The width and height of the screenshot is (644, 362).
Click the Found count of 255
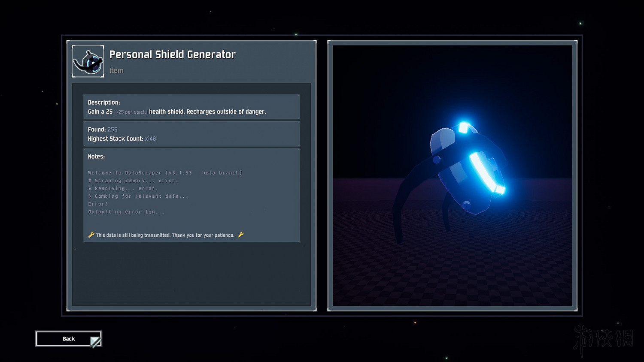[112, 130]
